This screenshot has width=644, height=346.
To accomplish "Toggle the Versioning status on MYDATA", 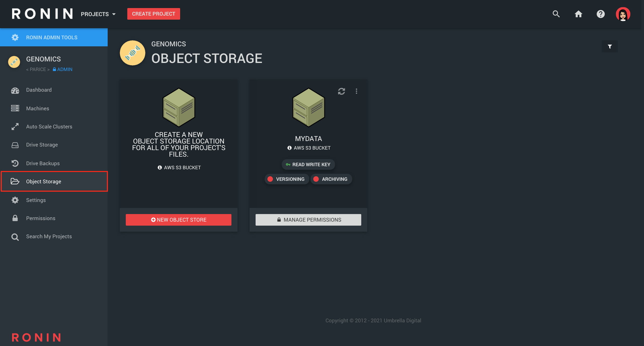I will (287, 179).
